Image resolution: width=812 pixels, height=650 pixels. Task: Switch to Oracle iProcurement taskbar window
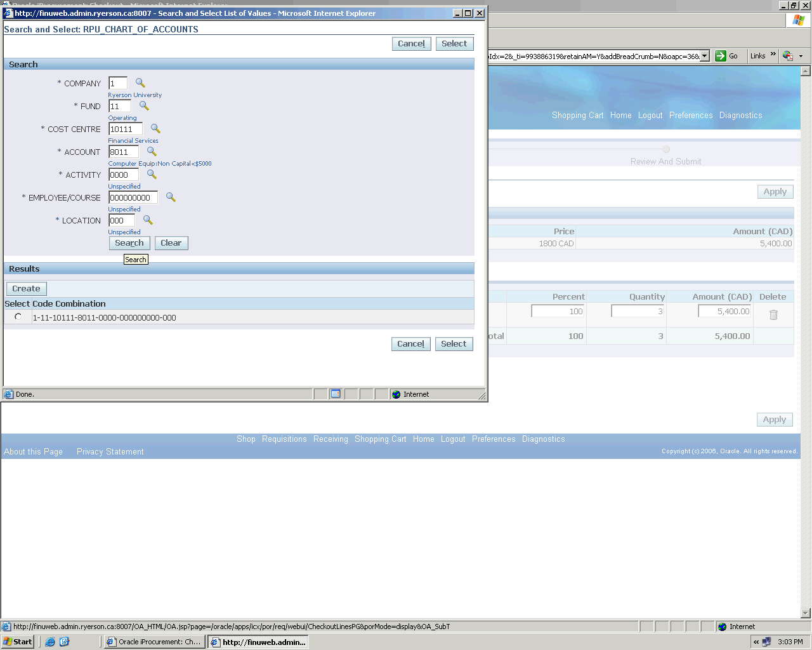pos(154,642)
